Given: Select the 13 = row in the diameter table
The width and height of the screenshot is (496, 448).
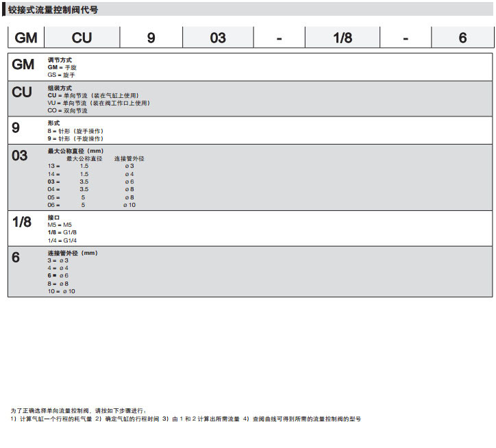Looking at the screenshot, I should pyautogui.click(x=54, y=166).
